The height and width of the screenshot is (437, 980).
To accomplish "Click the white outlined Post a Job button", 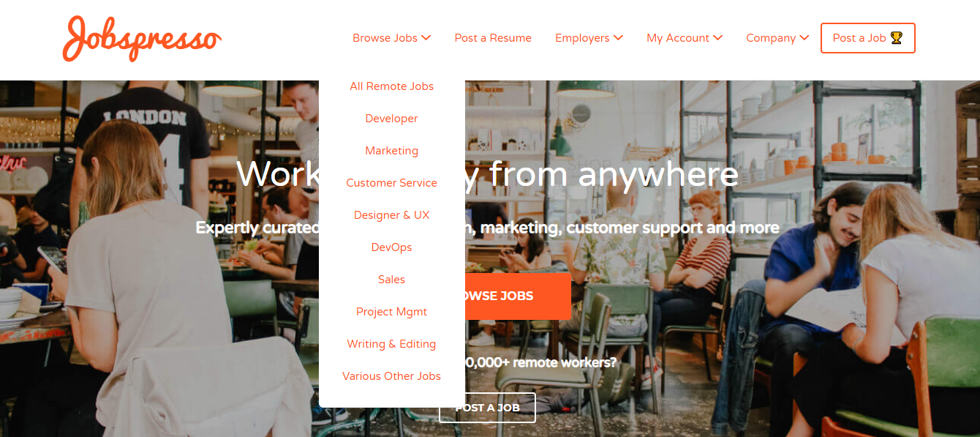I will click(x=487, y=408).
